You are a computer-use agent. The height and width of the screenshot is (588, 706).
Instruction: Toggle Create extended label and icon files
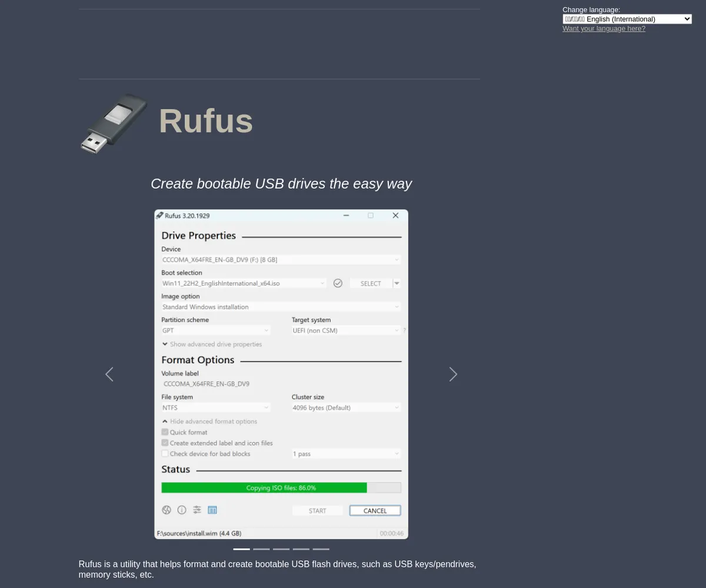[165, 443]
